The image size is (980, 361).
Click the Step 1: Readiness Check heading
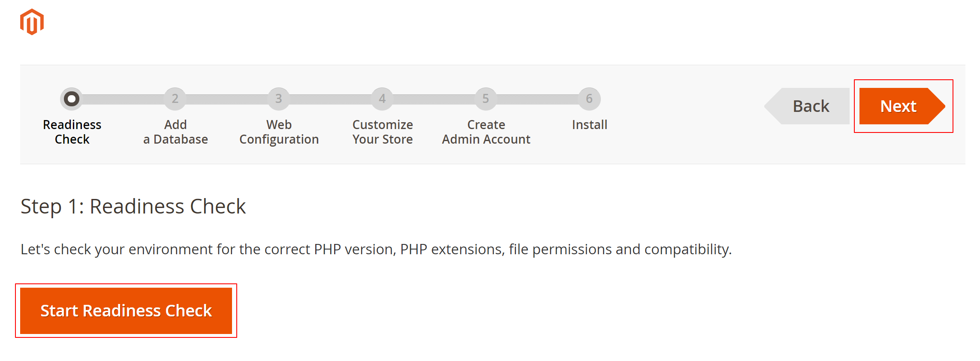click(133, 207)
